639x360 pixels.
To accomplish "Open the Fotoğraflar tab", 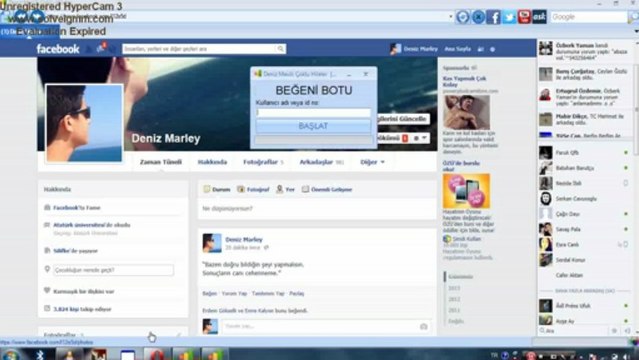I will 263,162.
